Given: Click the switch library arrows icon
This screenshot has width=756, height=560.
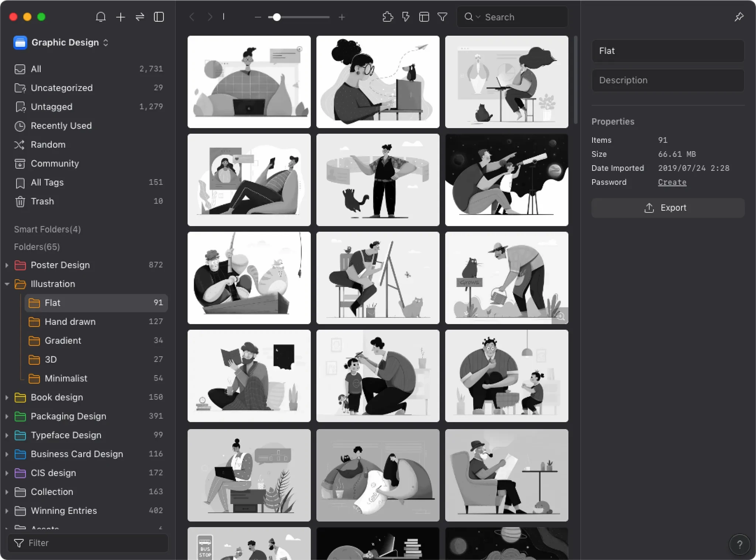Looking at the screenshot, I should coord(140,17).
